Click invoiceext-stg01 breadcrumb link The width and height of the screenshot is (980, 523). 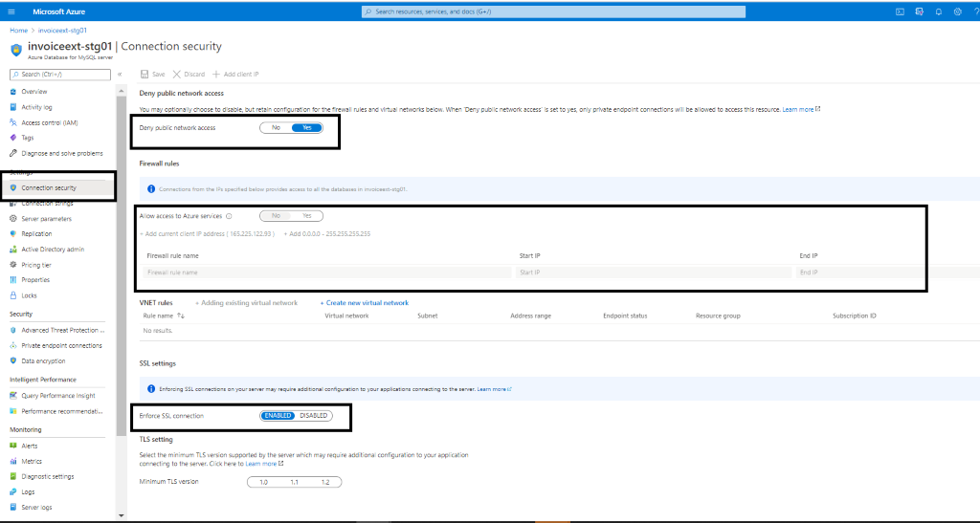[x=62, y=30]
